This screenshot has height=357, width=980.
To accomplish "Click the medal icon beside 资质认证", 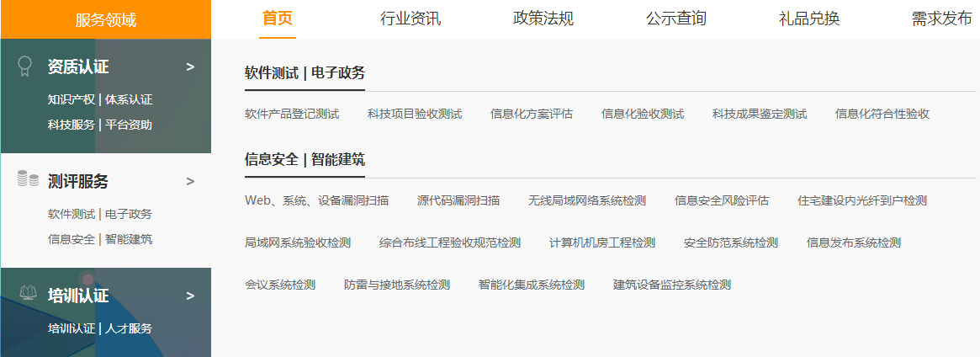I will coord(25,67).
